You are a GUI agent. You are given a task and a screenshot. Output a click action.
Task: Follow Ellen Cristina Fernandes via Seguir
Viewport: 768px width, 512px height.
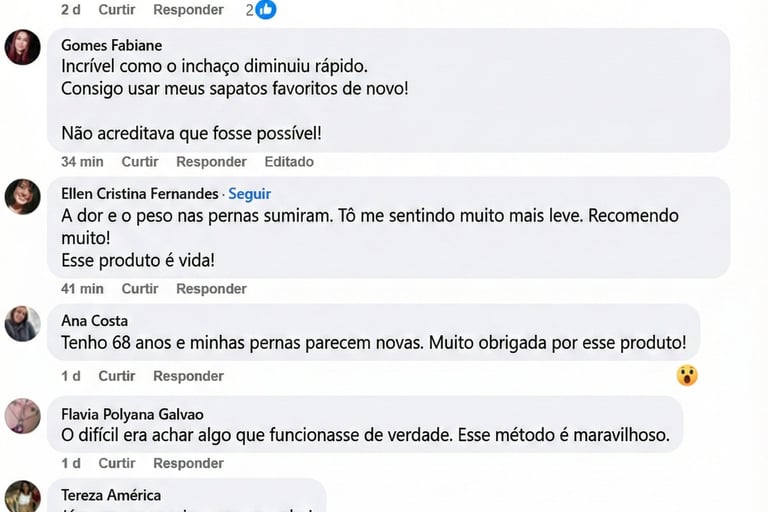pos(249,194)
